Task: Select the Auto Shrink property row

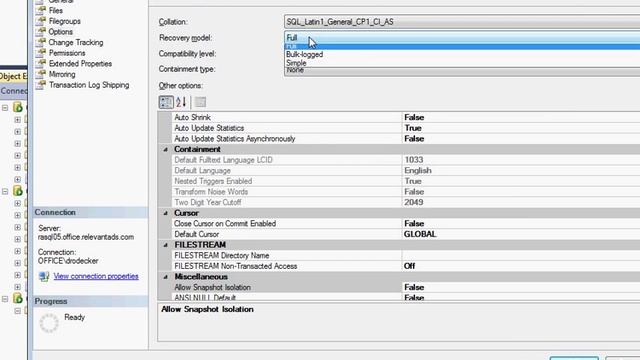Action: tap(406, 117)
